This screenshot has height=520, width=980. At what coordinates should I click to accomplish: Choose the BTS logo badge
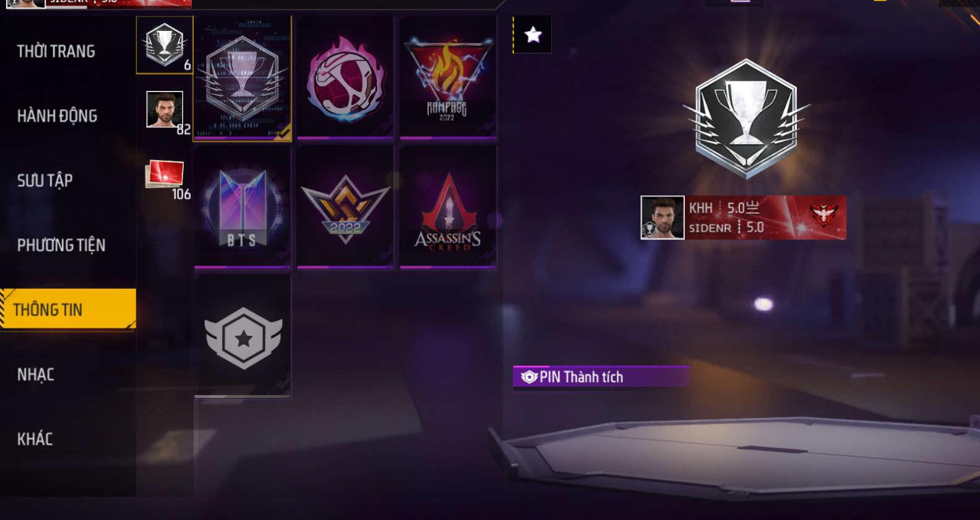tap(243, 207)
